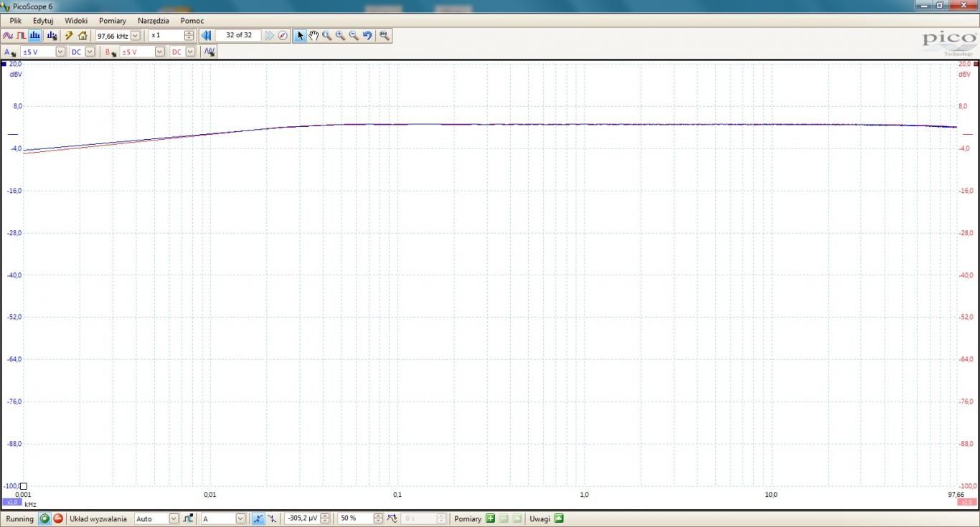This screenshot has height=527, width=980.
Task: Open advanced trigger settings icon
Action: [188, 518]
